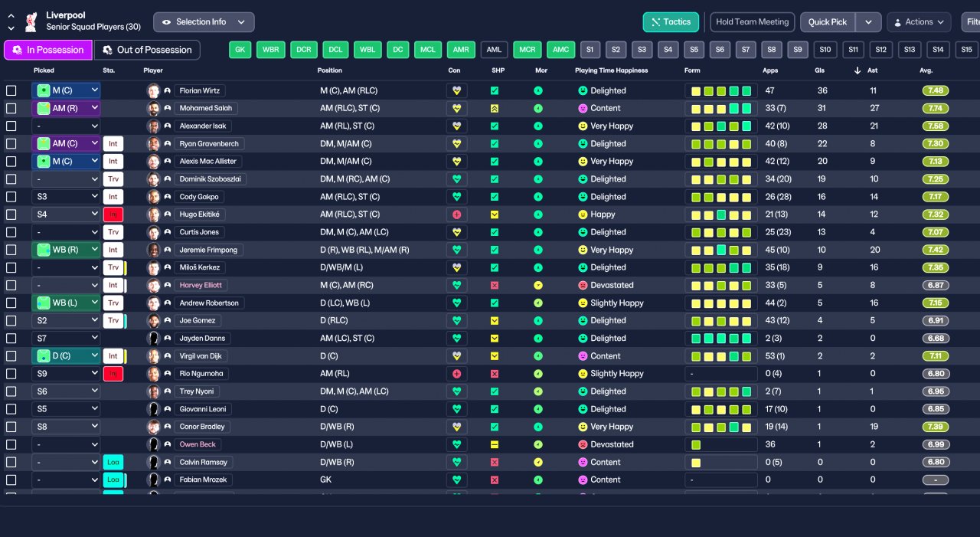Tick the checkbox for Alexander Isak

[x=11, y=126]
